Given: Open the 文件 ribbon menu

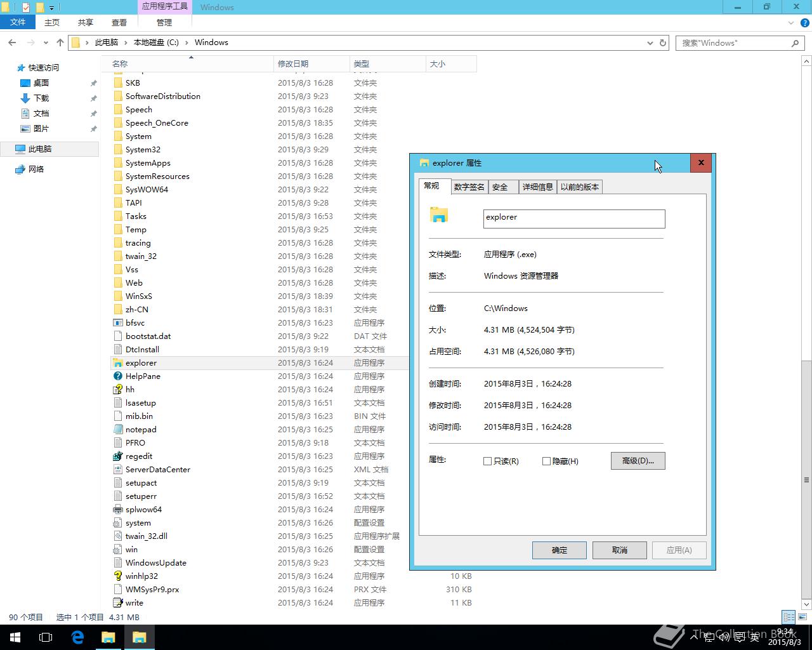Looking at the screenshot, I should [x=18, y=22].
